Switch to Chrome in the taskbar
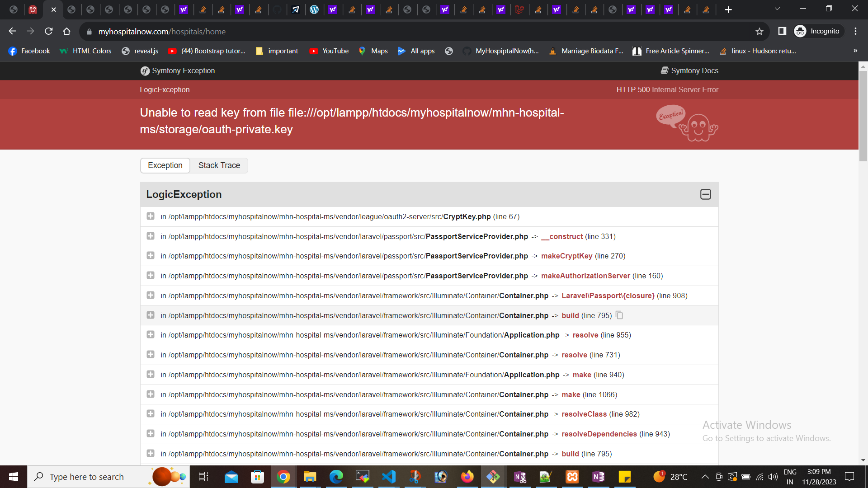 pyautogui.click(x=283, y=477)
